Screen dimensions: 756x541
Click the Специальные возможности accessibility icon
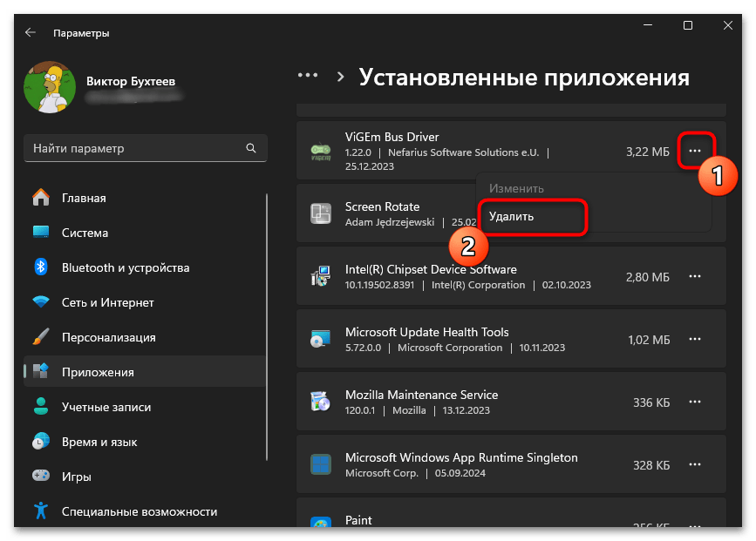[x=41, y=511]
